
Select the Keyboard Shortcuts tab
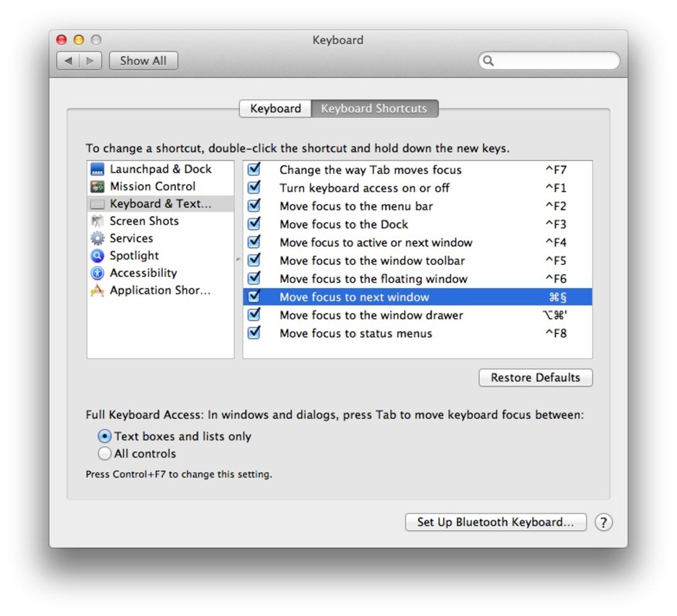tap(374, 108)
